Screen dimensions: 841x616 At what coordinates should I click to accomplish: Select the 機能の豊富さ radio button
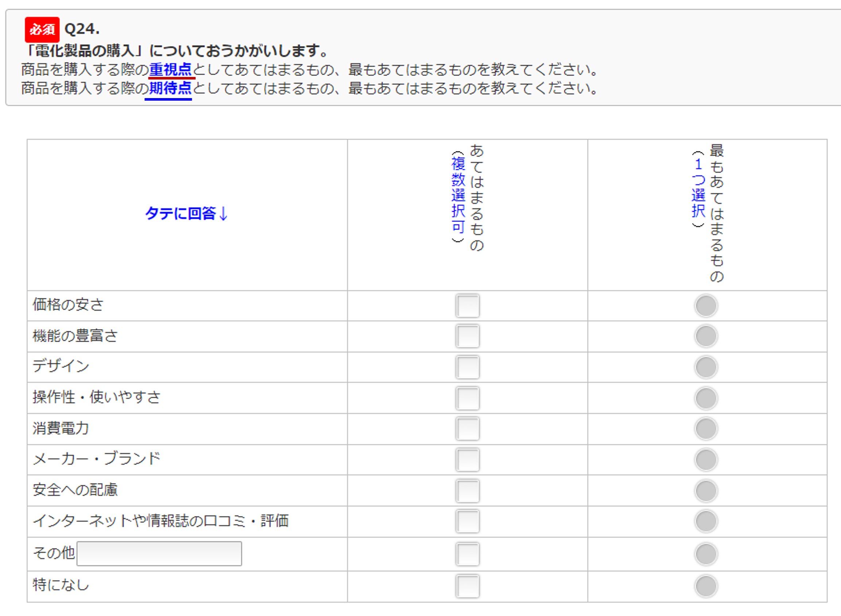(706, 336)
